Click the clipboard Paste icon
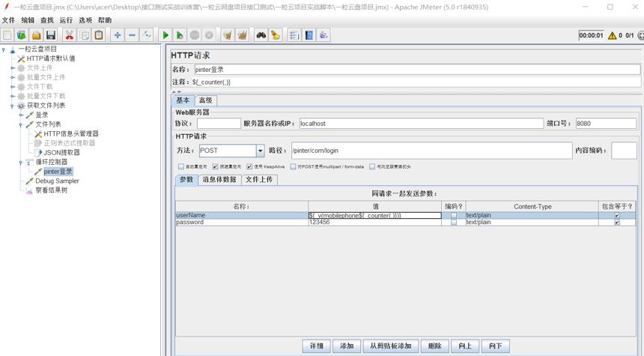 [99, 35]
